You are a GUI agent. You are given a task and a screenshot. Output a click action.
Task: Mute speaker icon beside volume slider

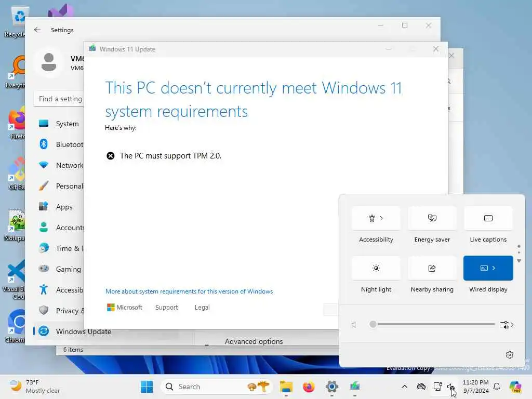coord(354,325)
